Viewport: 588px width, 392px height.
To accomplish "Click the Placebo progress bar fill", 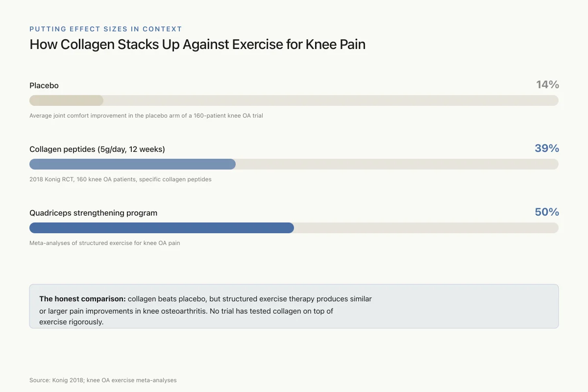I will click(x=66, y=100).
